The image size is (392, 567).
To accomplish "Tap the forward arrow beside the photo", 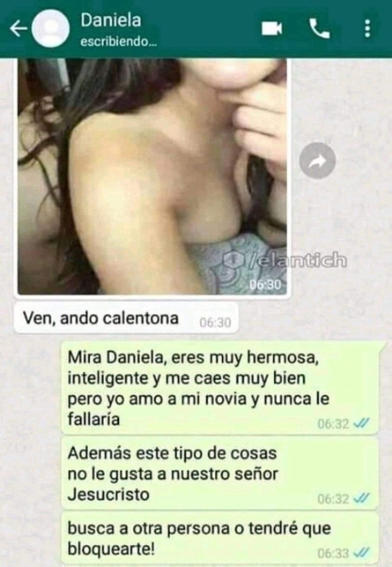I will [x=317, y=161].
